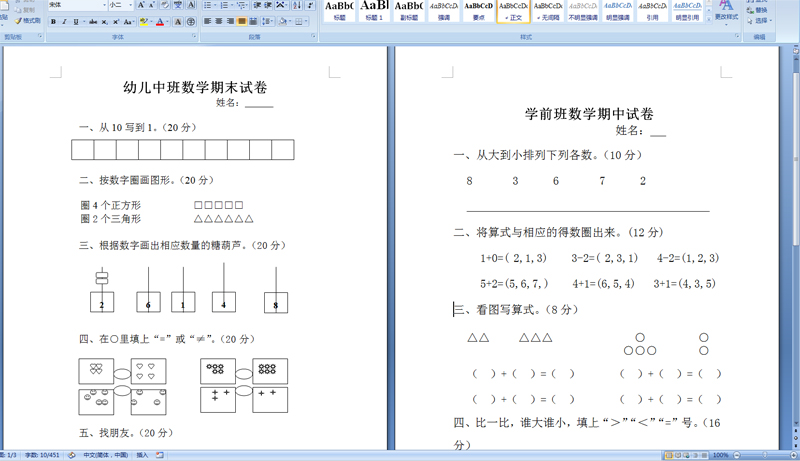Toggle justify alignment

coord(241,21)
